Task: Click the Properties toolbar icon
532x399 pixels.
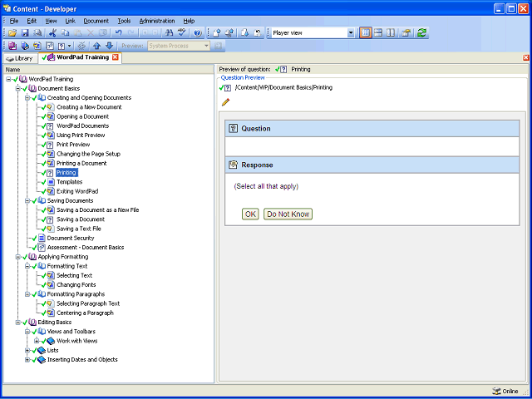Action: tap(406, 33)
